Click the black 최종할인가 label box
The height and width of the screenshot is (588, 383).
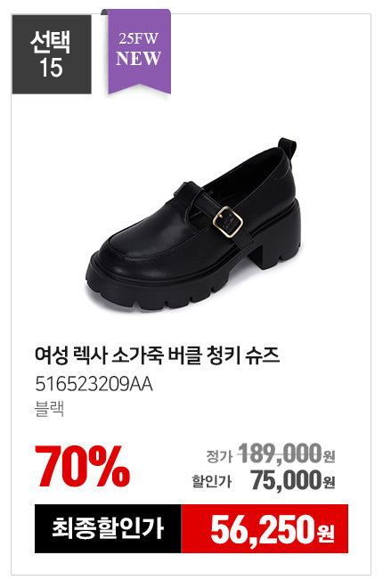(108, 528)
